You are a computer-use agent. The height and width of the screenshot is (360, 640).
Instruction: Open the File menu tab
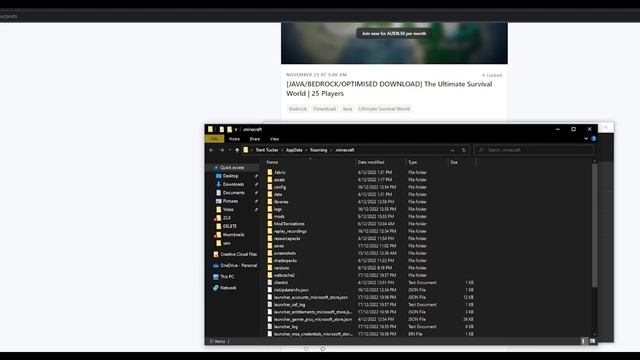pyautogui.click(x=214, y=139)
